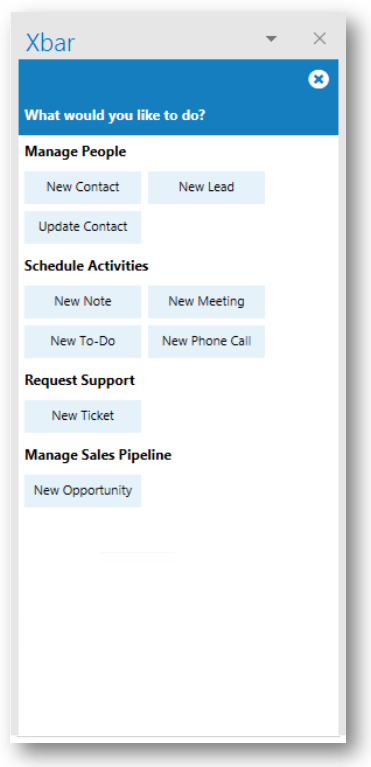Open a New Ticket for support
The image size is (371, 767).
click(x=83, y=416)
